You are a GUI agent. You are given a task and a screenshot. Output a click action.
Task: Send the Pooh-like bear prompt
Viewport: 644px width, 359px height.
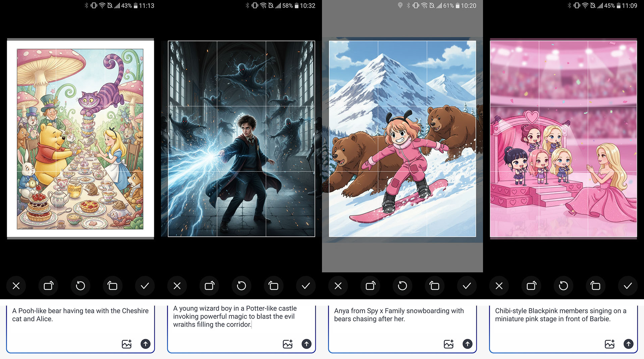click(x=145, y=344)
